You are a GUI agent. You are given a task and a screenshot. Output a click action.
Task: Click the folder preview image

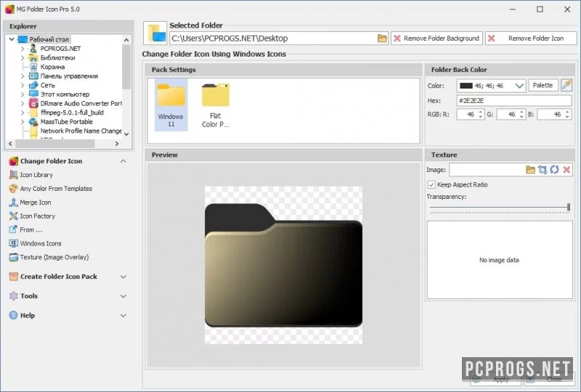click(x=283, y=265)
